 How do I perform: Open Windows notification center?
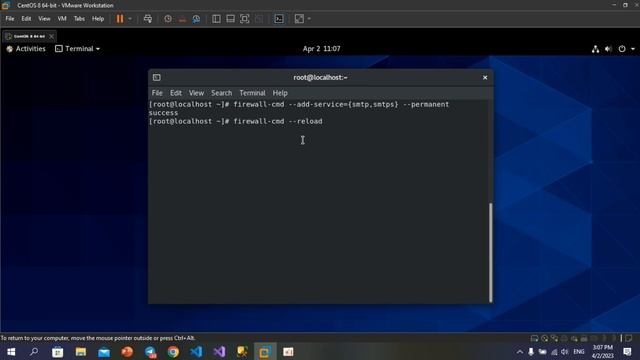(x=628, y=352)
